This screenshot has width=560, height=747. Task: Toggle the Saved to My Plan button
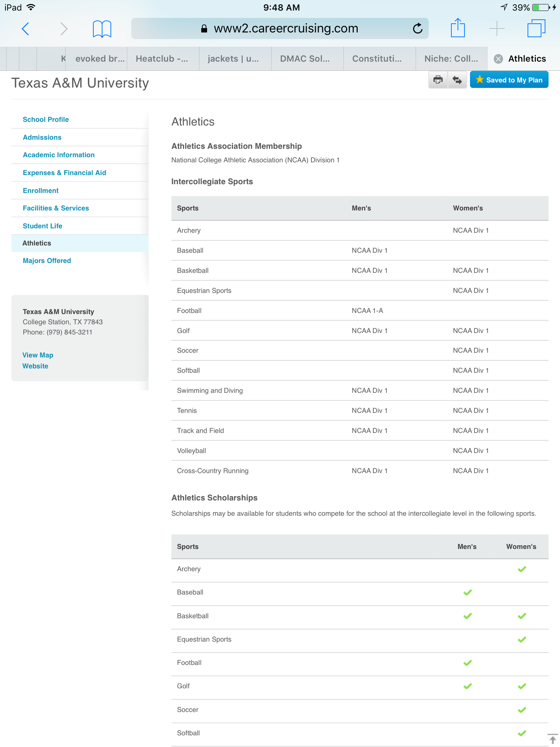tap(509, 80)
